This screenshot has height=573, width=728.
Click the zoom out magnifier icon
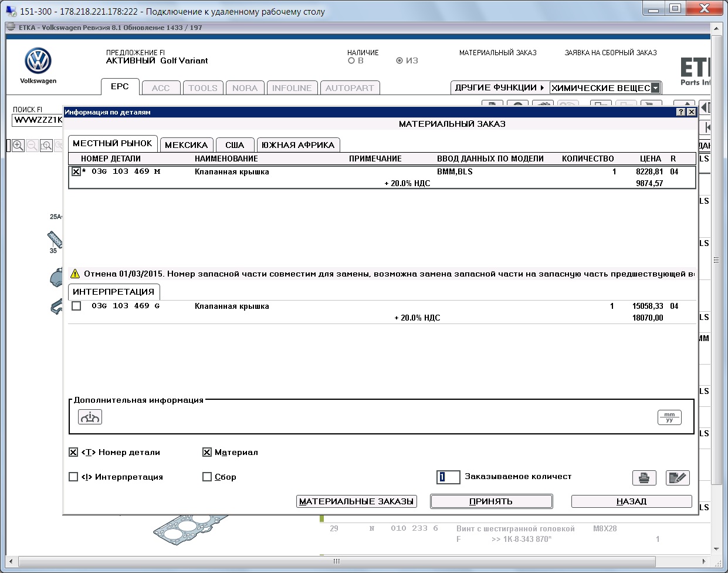coord(32,145)
